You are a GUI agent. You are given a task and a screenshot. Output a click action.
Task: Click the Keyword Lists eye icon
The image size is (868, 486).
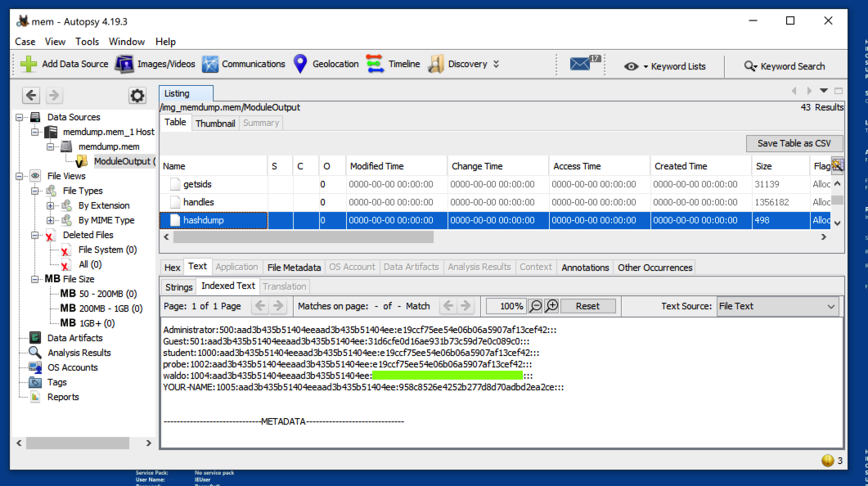pyautogui.click(x=631, y=66)
